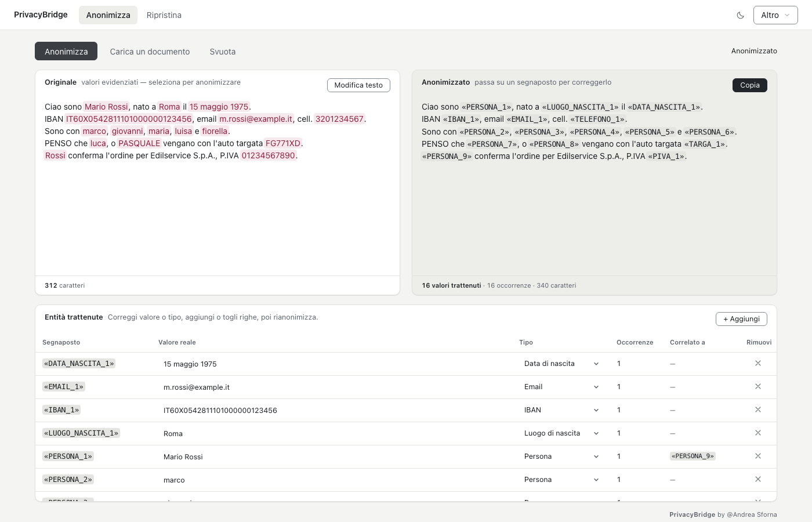The height and width of the screenshot is (522, 812).
Task: Select highlighted phone 3201234567
Action: [340, 119]
